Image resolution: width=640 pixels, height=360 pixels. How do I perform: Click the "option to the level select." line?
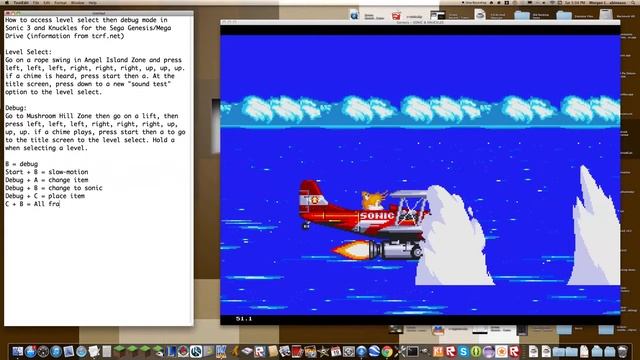point(53,92)
